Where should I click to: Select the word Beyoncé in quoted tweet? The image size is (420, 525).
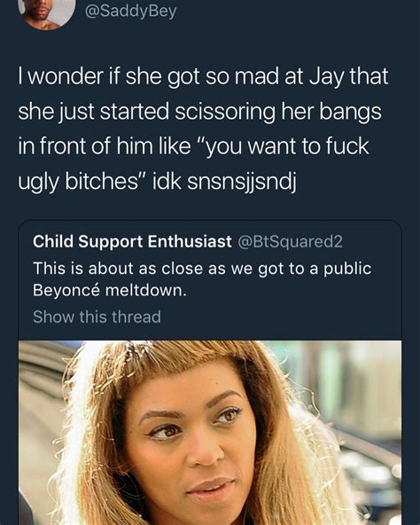click(x=66, y=290)
